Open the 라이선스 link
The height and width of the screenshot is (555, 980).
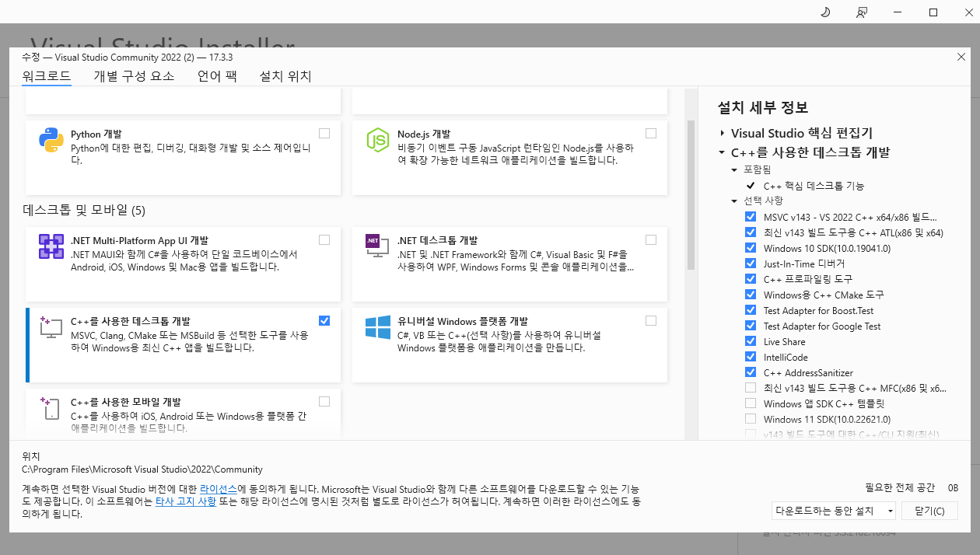219,489
